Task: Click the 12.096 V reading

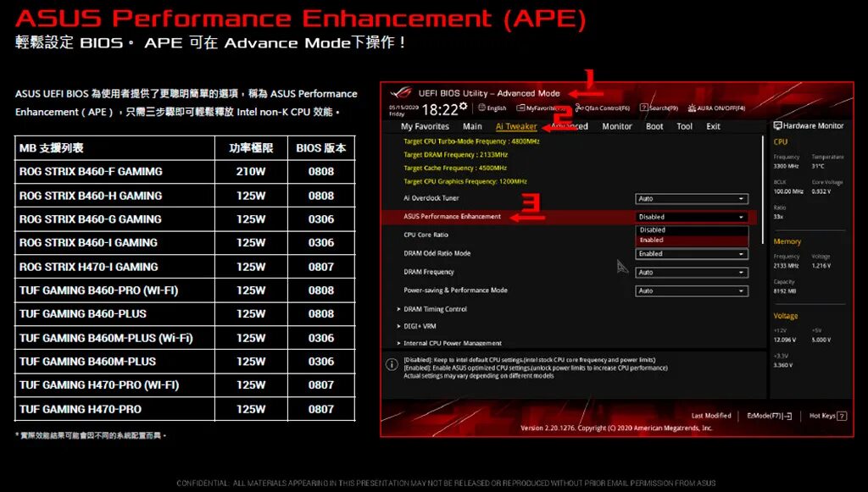Action: coord(784,340)
